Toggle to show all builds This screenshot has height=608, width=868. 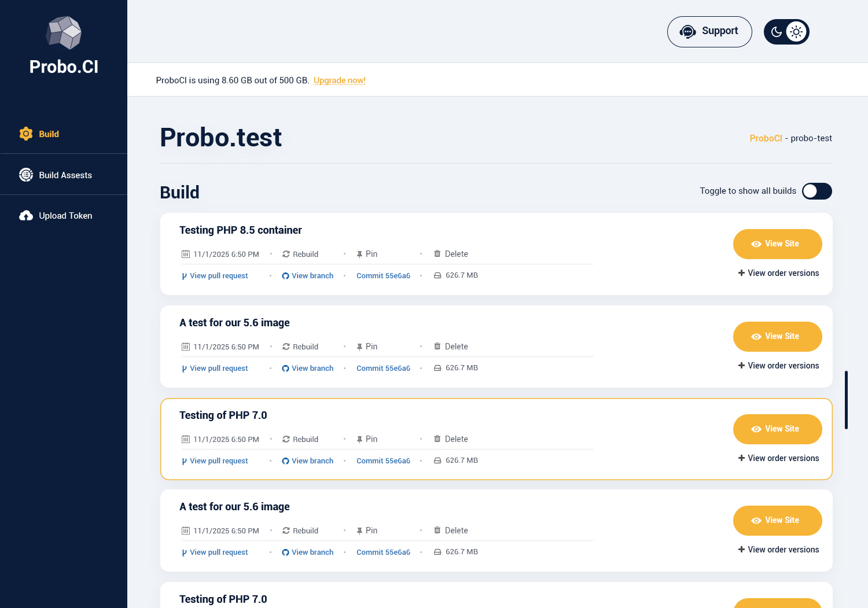[816, 191]
